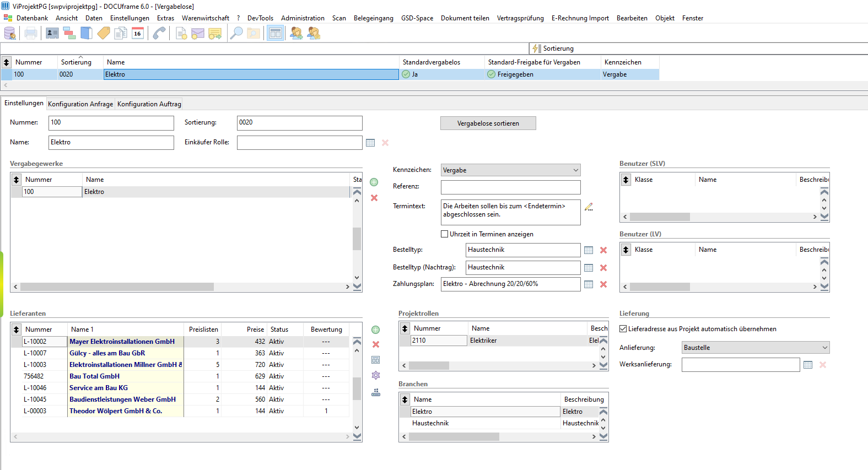Click the Benutzer (SLV) sort arrows selector
Image resolution: width=868 pixels, height=470 pixels.
point(626,180)
